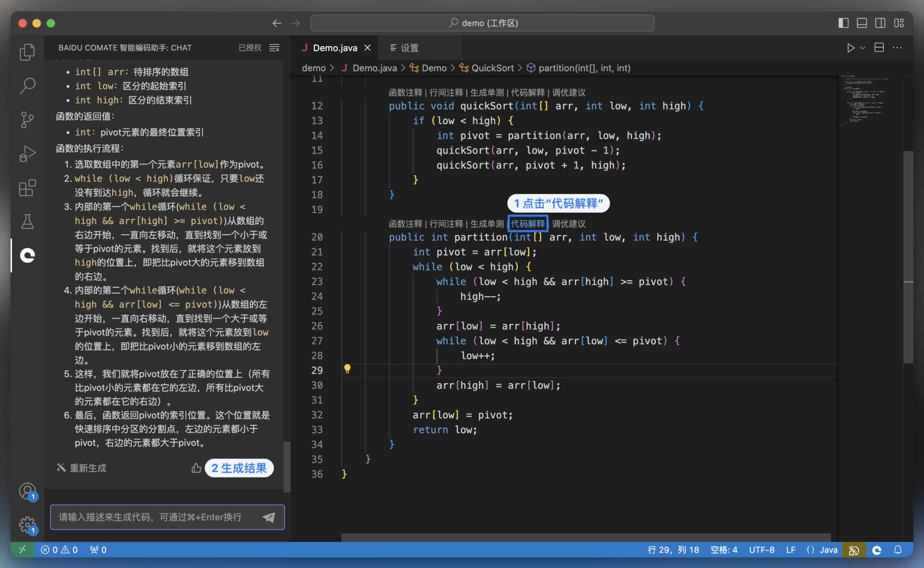The height and width of the screenshot is (568, 924).
Task: Click the yellow lightbulb code action
Action: [x=347, y=369]
